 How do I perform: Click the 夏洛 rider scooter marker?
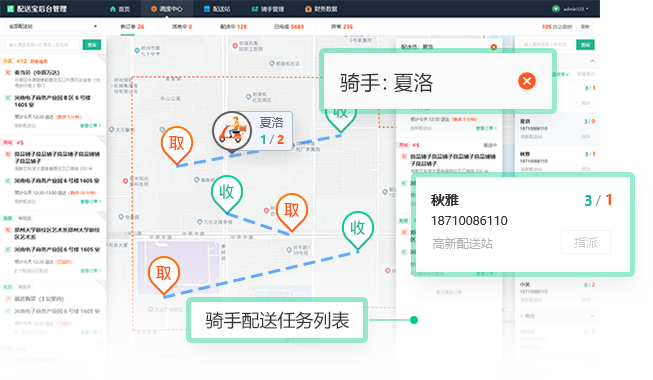(x=232, y=132)
